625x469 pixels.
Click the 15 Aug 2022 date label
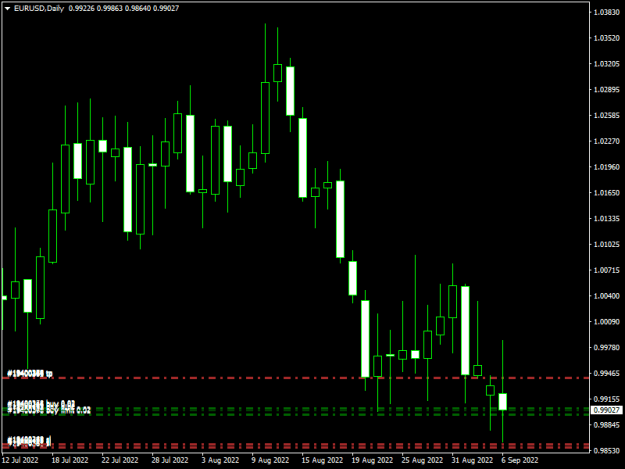[322, 460]
